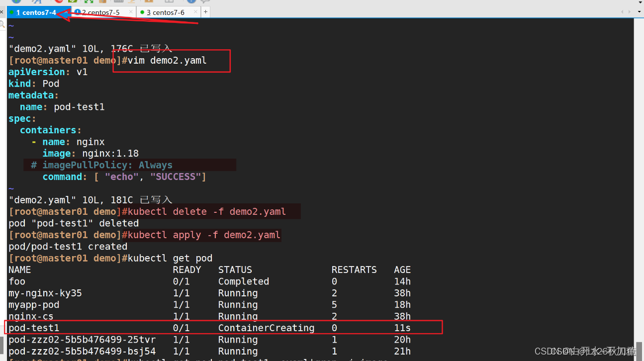Click the 'containers:' line

point(51,130)
